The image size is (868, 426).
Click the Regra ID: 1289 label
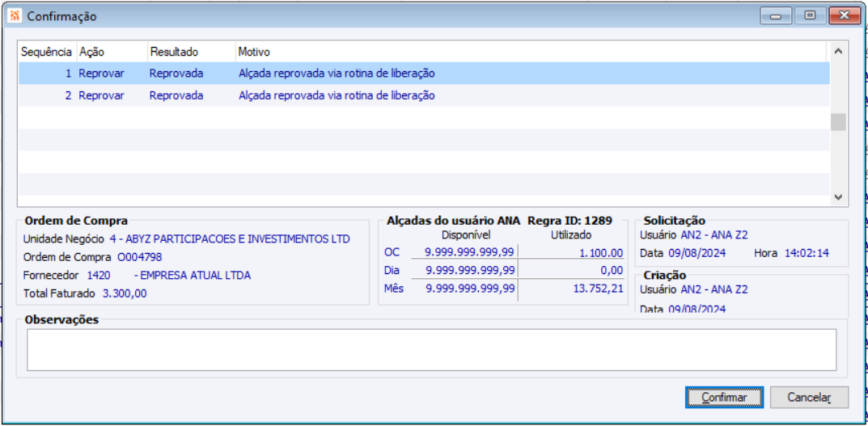[569, 221]
